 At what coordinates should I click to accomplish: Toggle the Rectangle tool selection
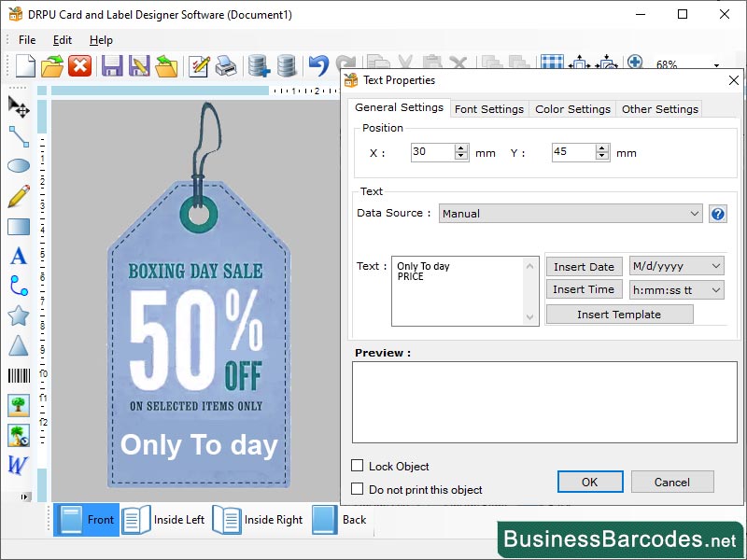tap(19, 226)
